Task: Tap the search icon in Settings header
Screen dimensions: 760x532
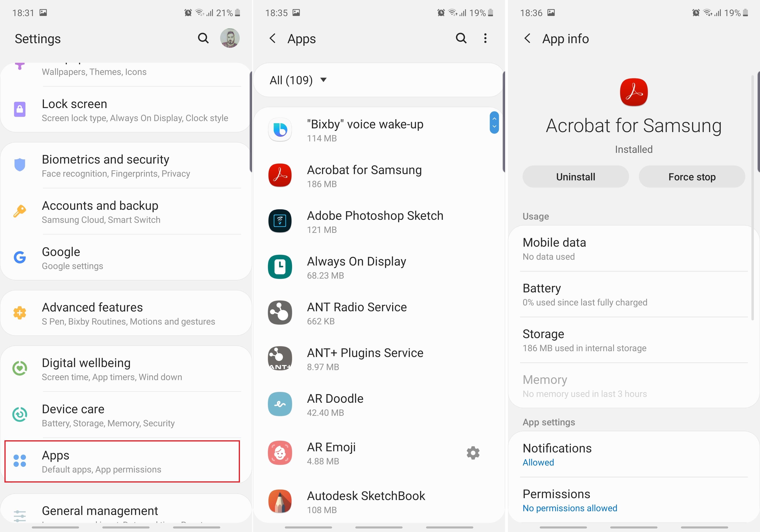Action: pos(203,38)
